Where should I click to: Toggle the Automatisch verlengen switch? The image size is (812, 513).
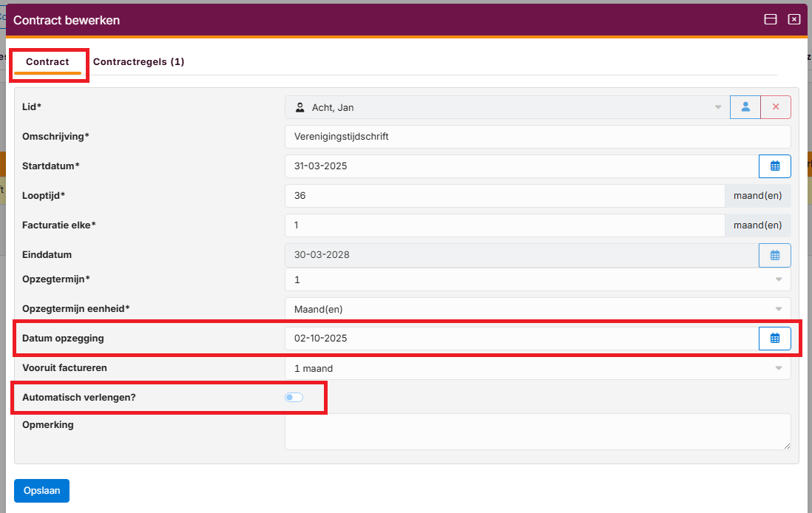(294, 398)
